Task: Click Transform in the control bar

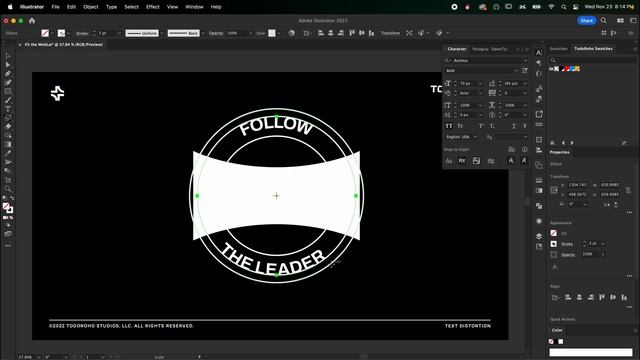Action: pos(390,33)
